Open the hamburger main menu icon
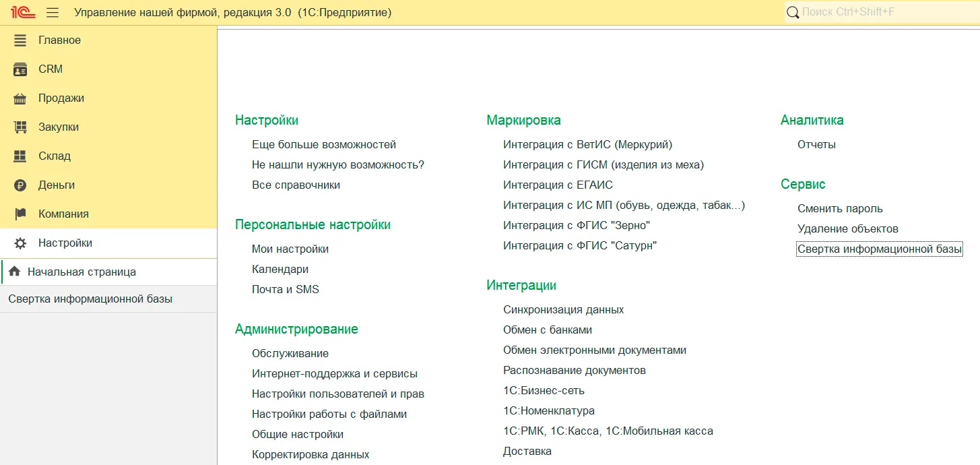Screen dimensions: 980x465 click(53, 13)
